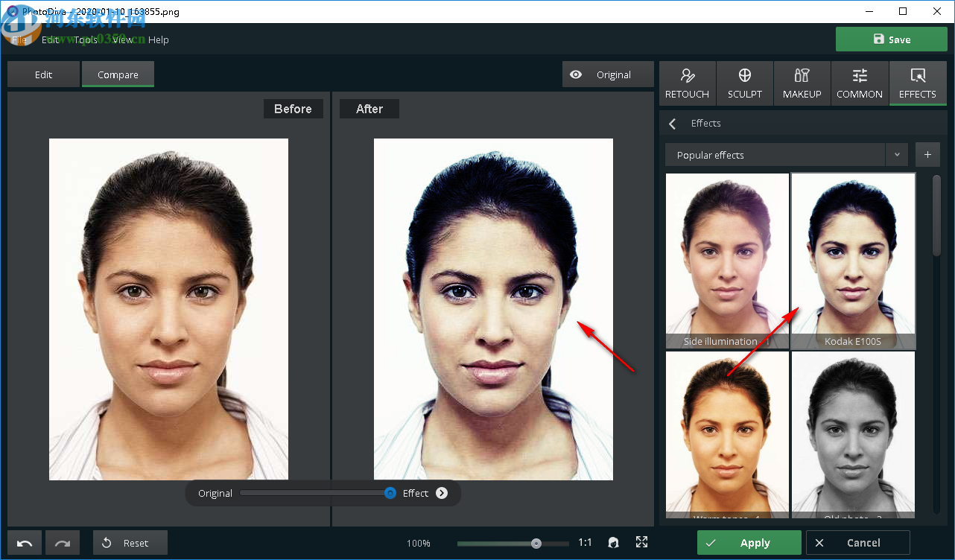The width and height of the screenshot is (955, 560).
Task: Open the Sculpt tools panel
Action: click(x=744, y=83)
